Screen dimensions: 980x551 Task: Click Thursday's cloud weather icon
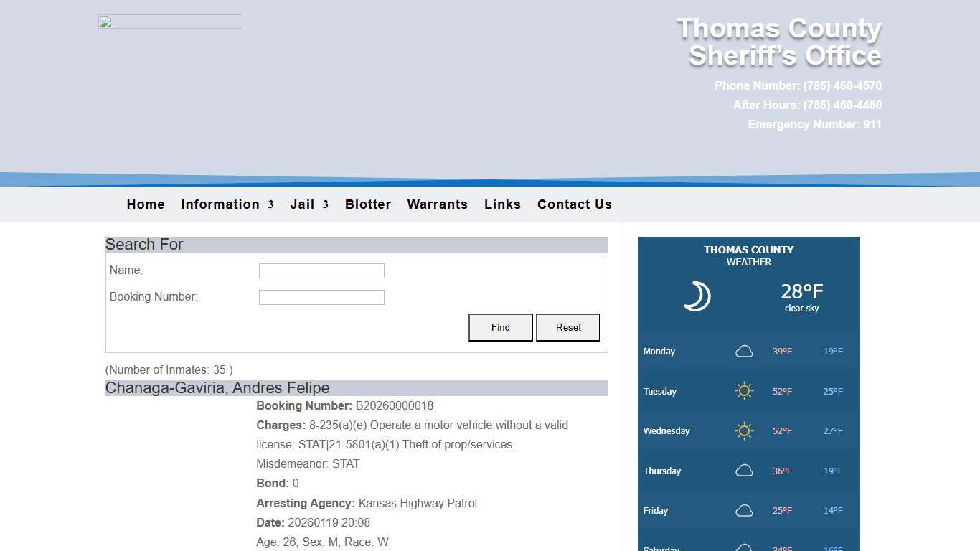point(744,471)
